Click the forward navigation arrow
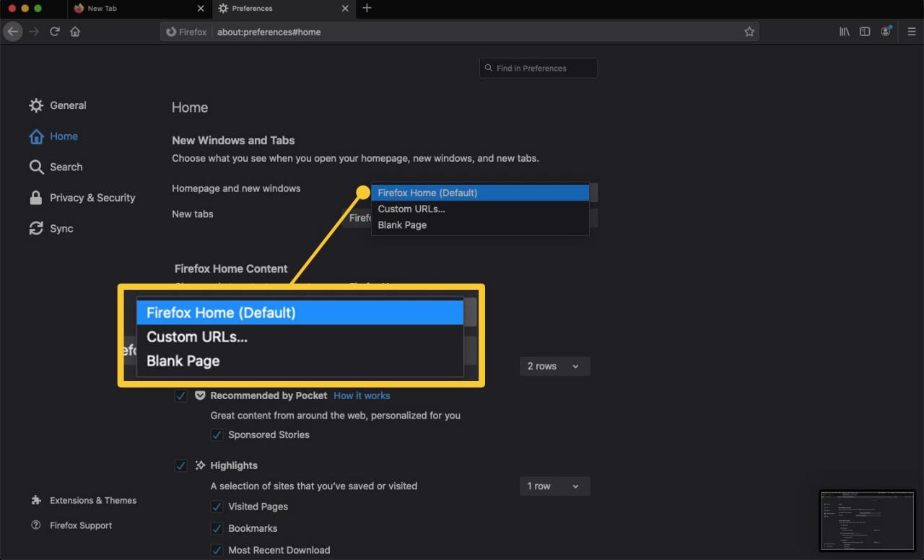 point(34,32)
